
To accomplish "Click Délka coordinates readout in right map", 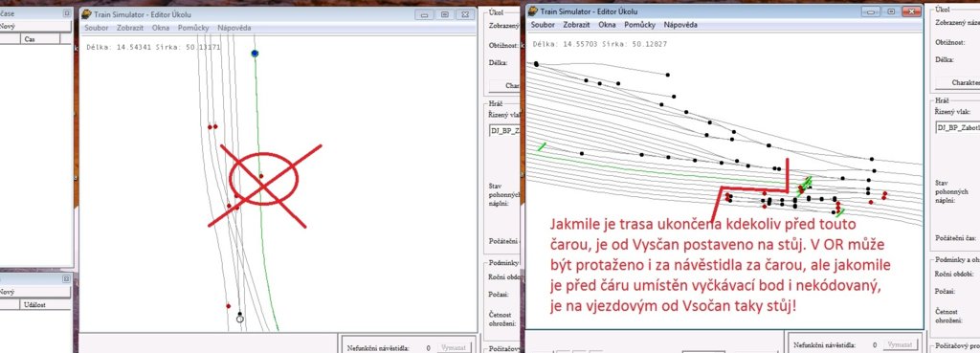I will click(x=601, y=44).
